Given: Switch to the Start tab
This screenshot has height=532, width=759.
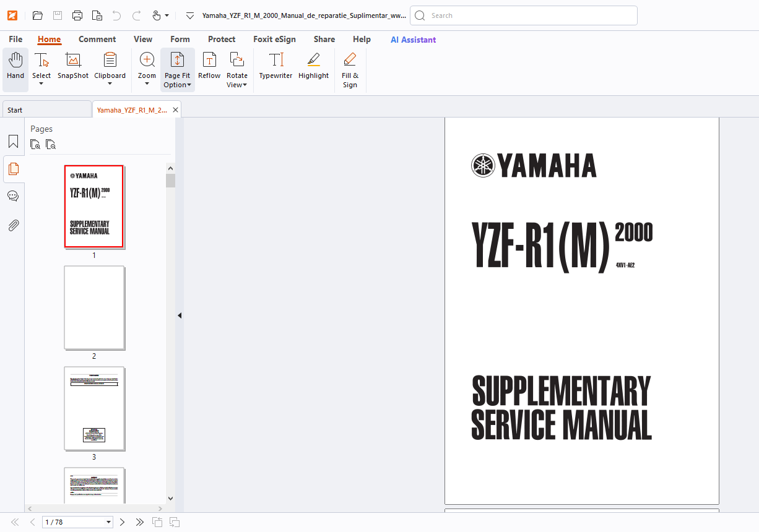Looking at the screenshot, I should coord(46,110).
